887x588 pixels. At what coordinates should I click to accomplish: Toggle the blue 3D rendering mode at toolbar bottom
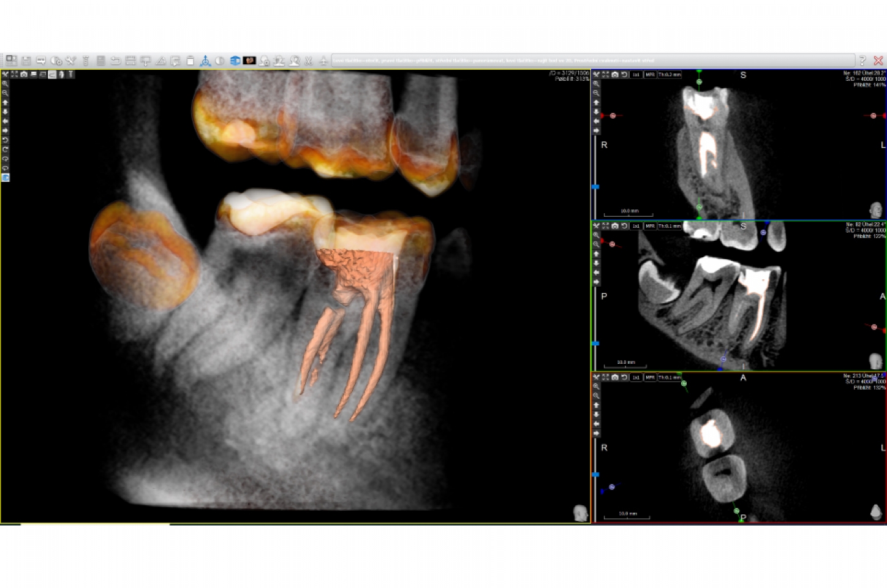(x=6, y=178)
